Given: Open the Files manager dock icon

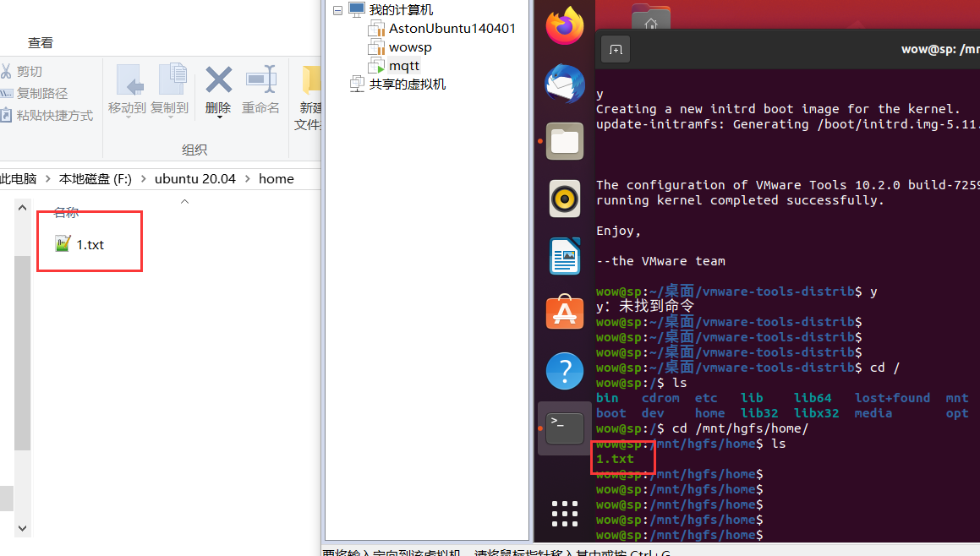Looking at the screenshot, I should pos(564,141).
